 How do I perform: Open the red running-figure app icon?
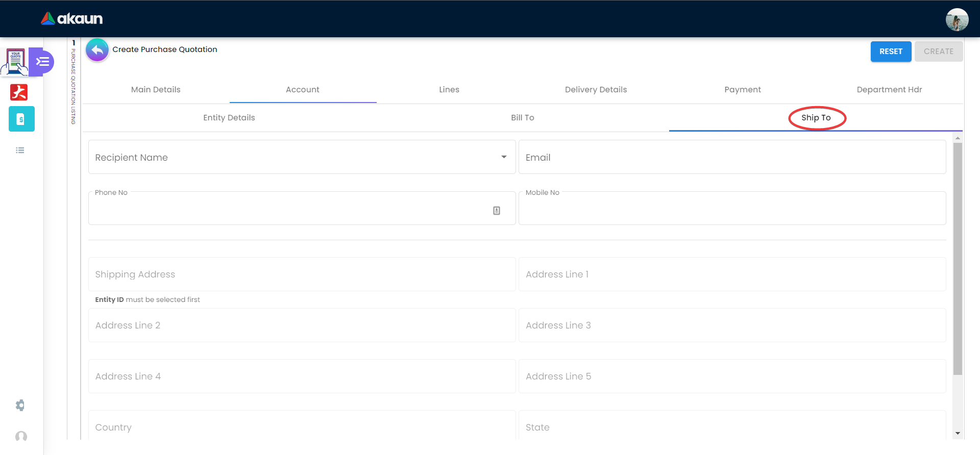pyautogui.click(x=19, y=92)
